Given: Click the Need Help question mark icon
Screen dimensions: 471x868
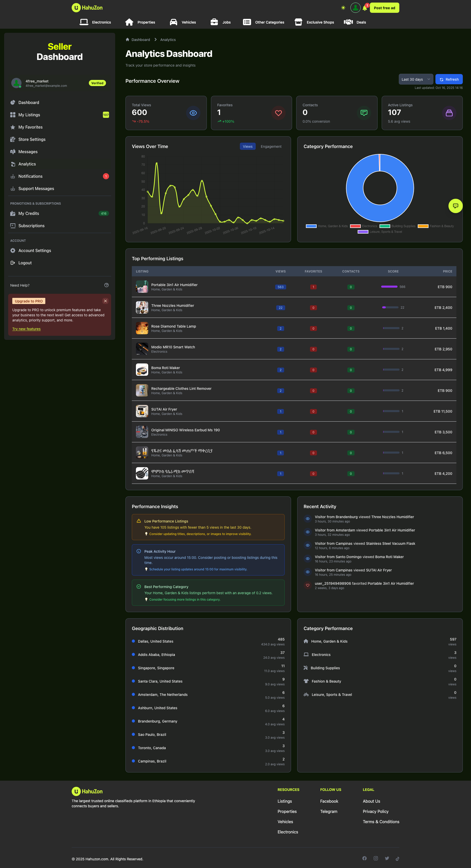Looking at the screenshot, I should (x=106, y=285).
